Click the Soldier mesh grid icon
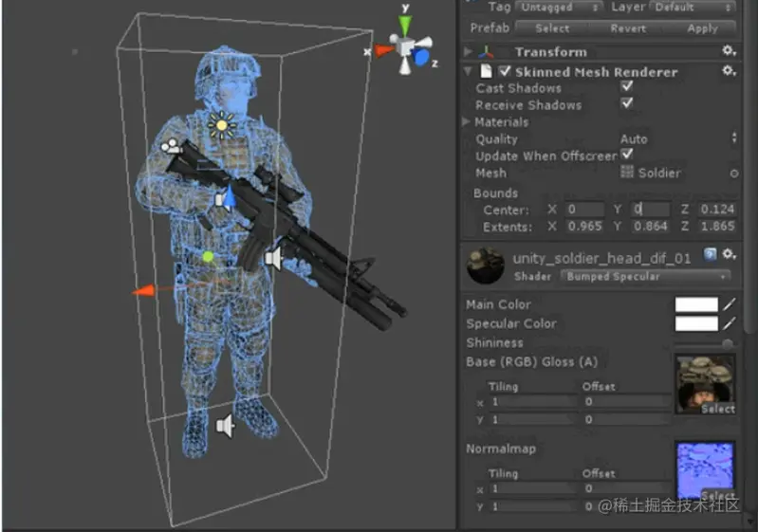 coord(627,172)
